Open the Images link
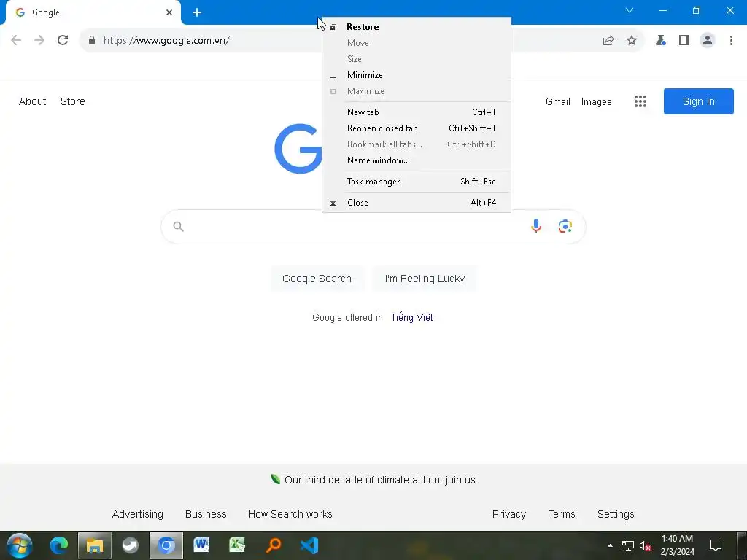This screenshot has width=747, height=560. pos(596,101)
